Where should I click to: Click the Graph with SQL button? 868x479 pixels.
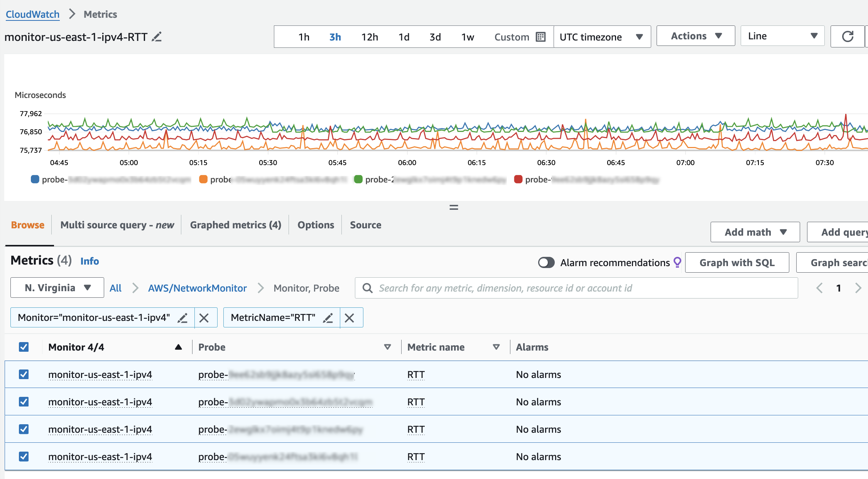click(x=737, y=263)
